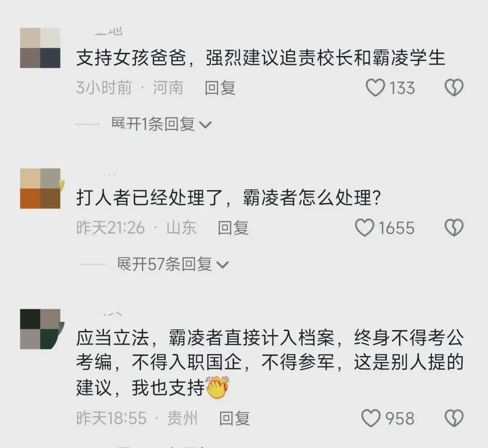Dislike the 山东 comment with broken heart
The height and width of the screenshot is (448, 488).
point(454,228)
